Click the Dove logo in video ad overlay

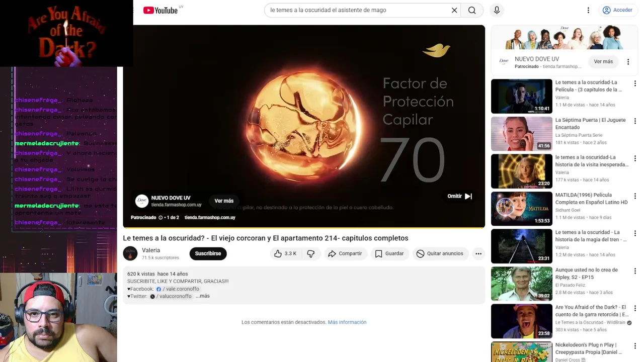pyautogui.click(x=142, y=201)
